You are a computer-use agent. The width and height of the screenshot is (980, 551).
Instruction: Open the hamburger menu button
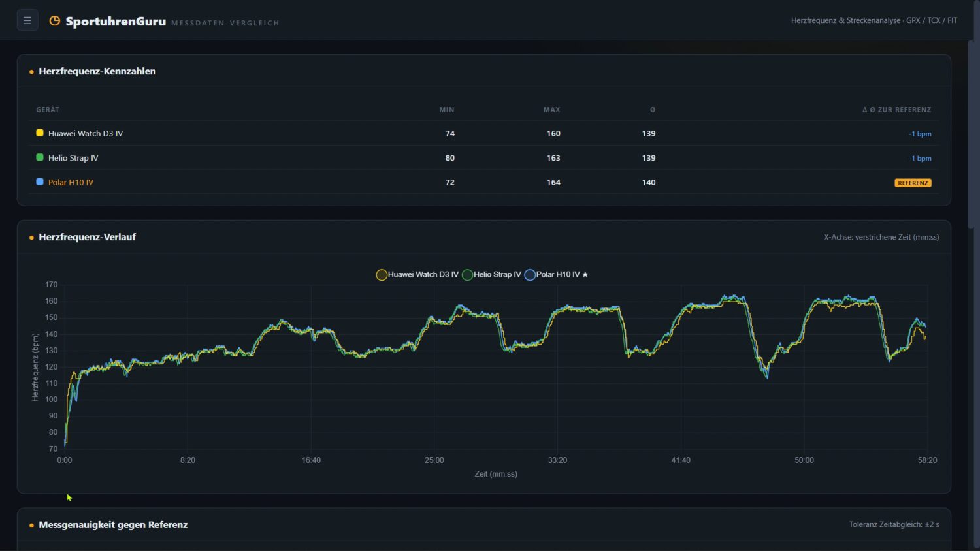click(x=27, y=20)
